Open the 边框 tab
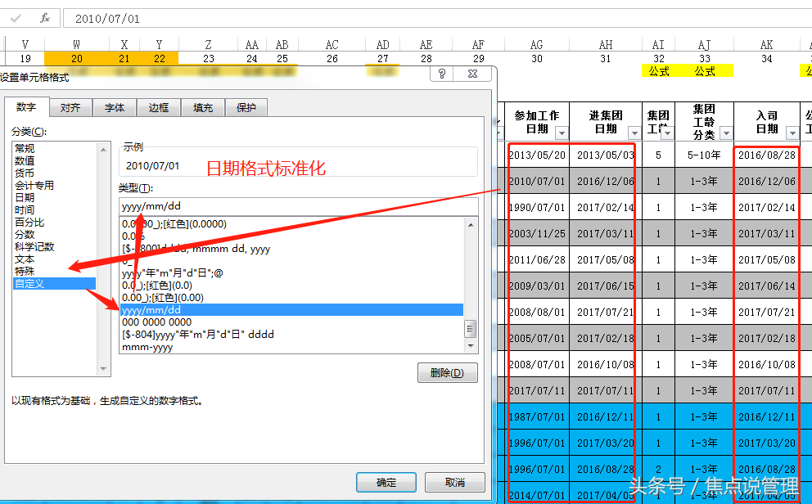The height and width of the screenshot is (504, 812). click(159, 108)
